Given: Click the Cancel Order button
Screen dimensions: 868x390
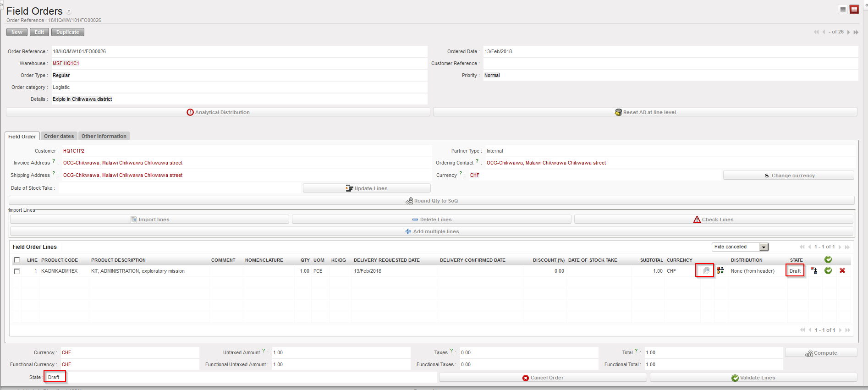Looking at the screenshot, I should tap(543, 378).
